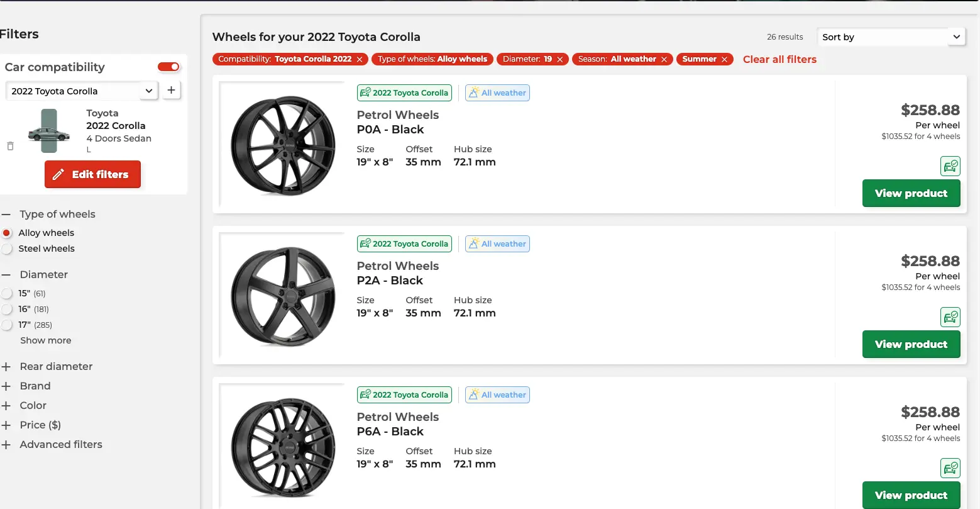The width and height of the screenshot is (980, 509).
Task: Remove the Toyota Corolla 2022 compatibility filter chip
Action: [360, 59]
